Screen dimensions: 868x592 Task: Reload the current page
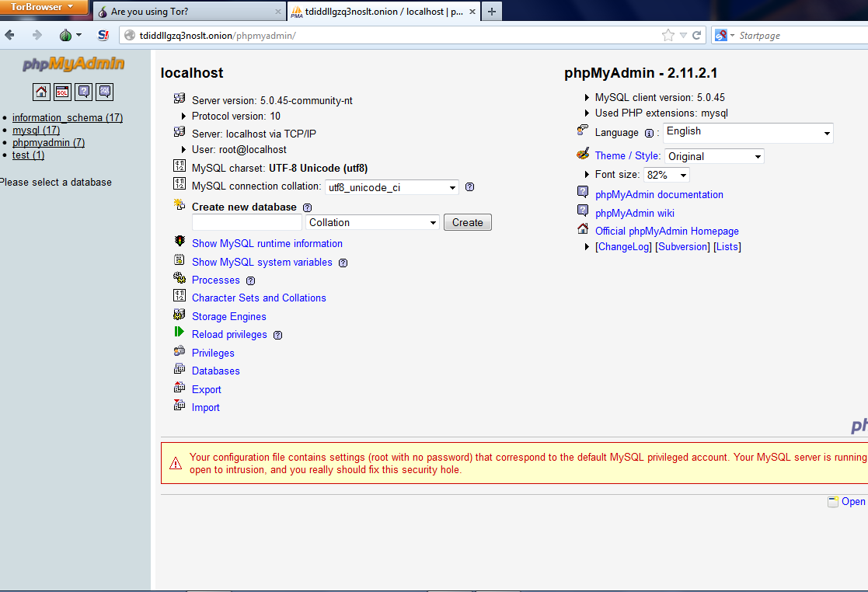pos(697,36)
